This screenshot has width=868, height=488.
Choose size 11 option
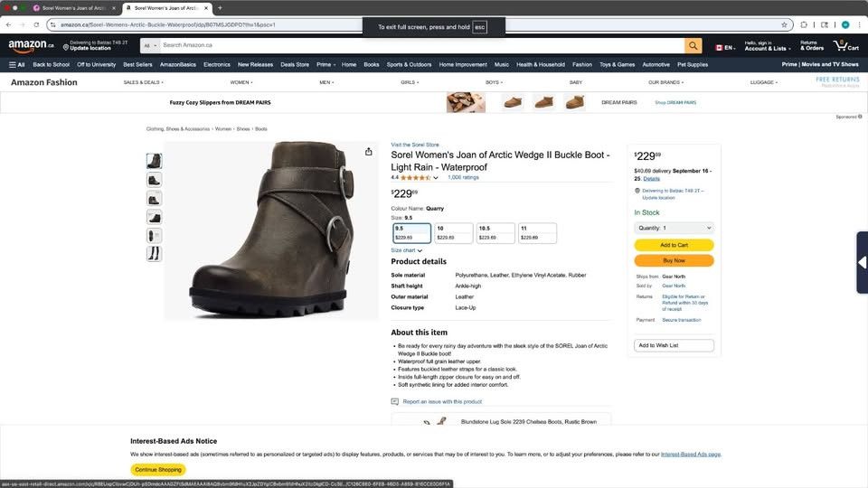tap(537, 233)
